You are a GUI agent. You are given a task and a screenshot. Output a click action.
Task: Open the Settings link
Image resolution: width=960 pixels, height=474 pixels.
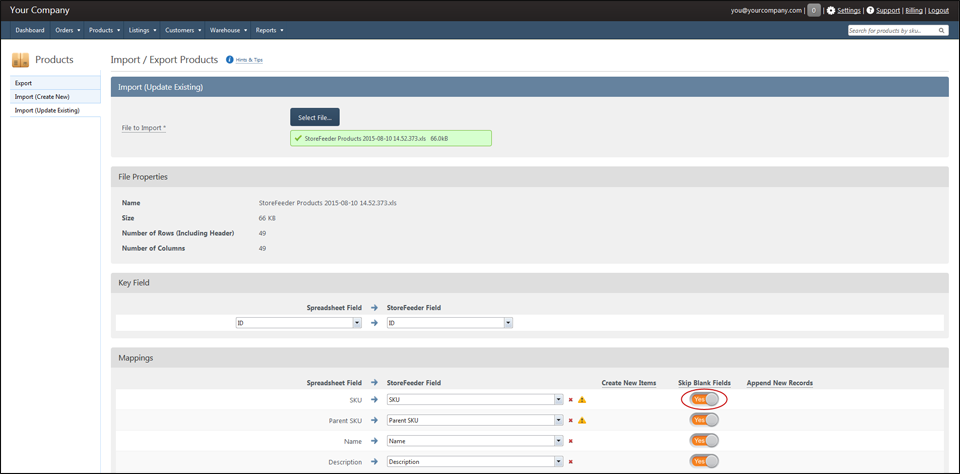click(x=849, y=10)
